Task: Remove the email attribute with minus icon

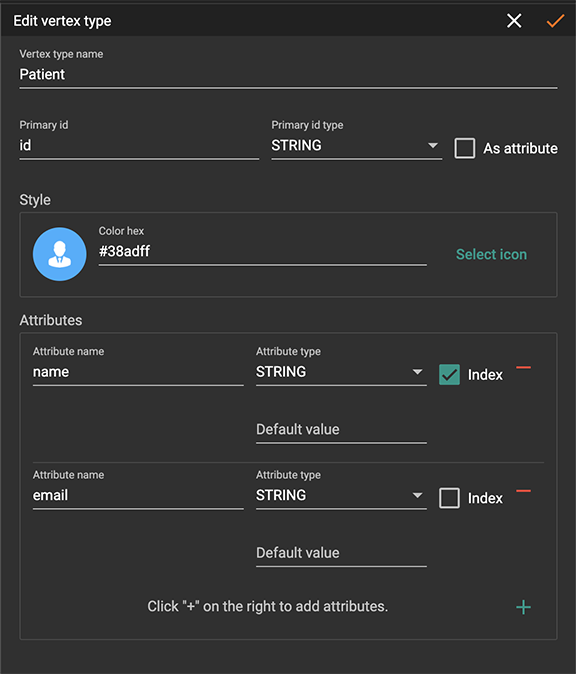Action: pyautogui.click(x=524, y=491)
